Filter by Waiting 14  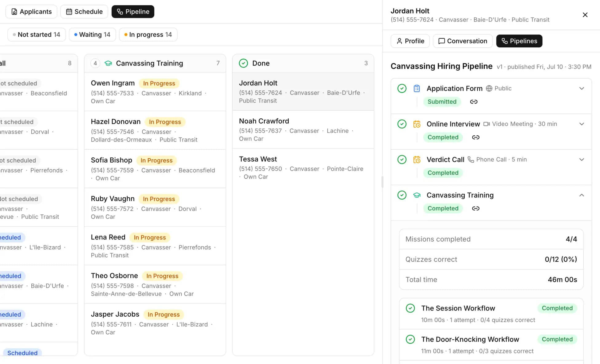(92, 34)
